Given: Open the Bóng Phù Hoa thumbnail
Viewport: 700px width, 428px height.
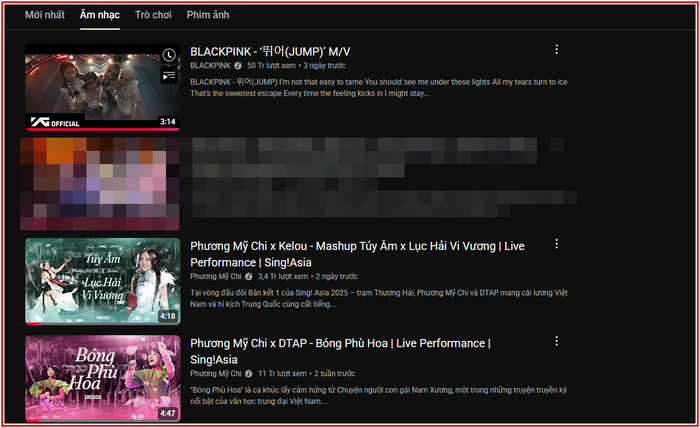Looking at the screenshot, I should (103, 378).
